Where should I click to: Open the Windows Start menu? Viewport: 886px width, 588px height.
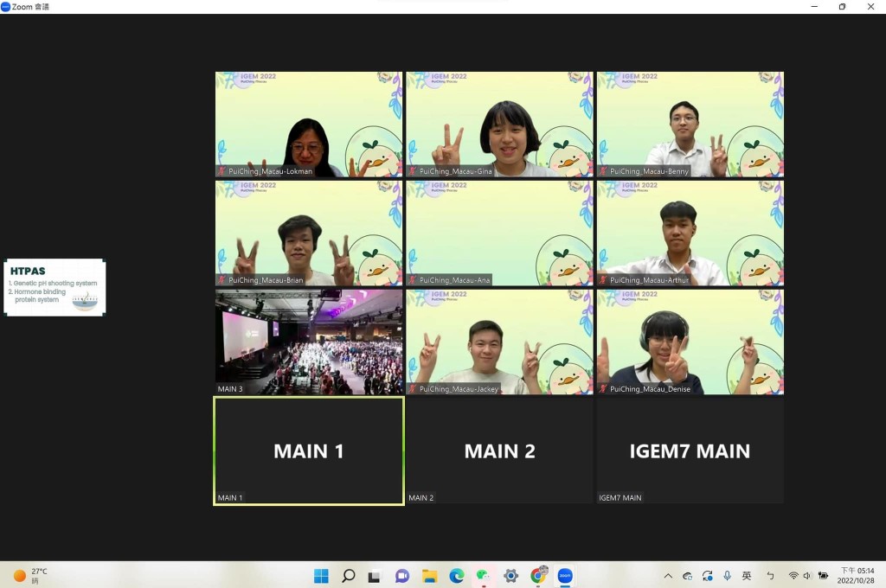(x=321, y=576)
